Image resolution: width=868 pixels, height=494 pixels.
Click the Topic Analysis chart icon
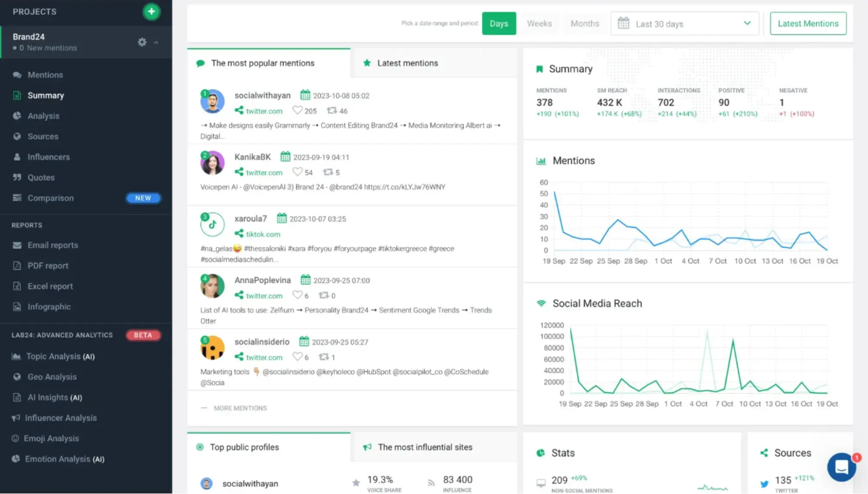coord(16,356)
